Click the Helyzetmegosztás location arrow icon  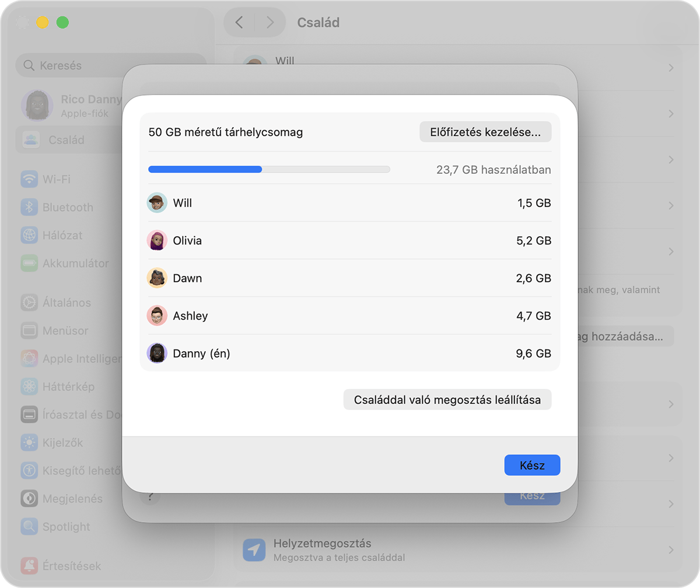pos(254,550)
